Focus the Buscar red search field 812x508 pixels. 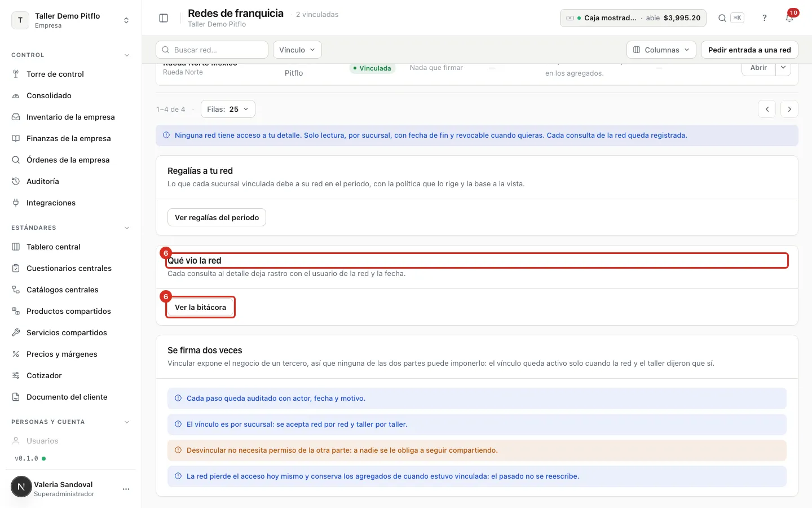212,50
